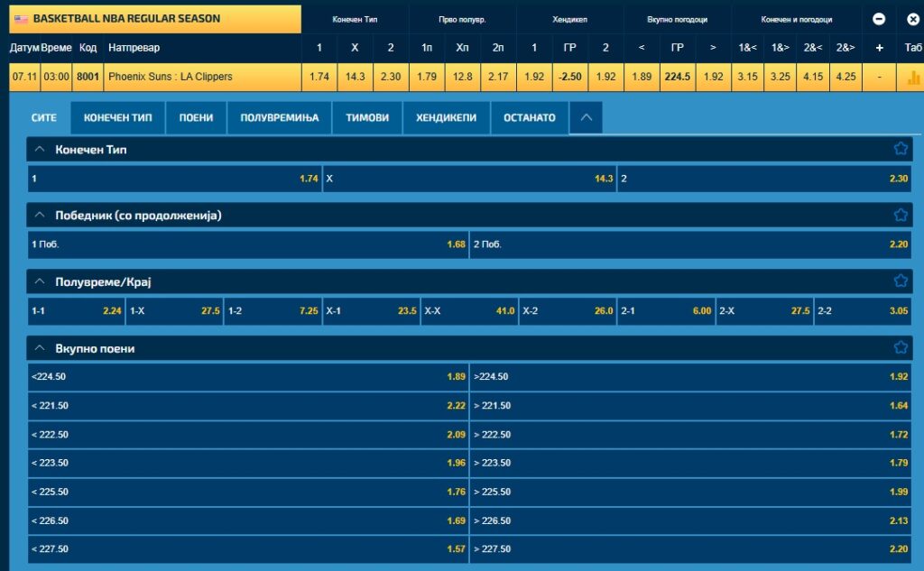
Task: Switch to the ПОЕНИ tab
Action: pos(196,118)
